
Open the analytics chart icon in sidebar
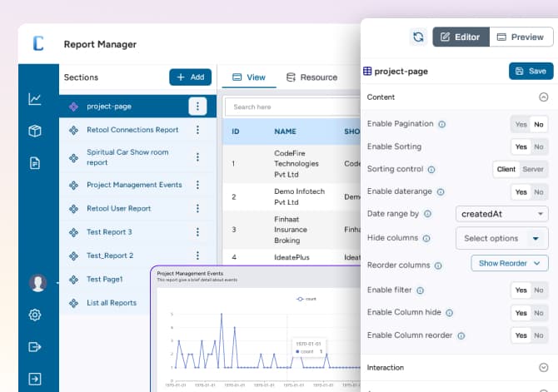point(34,99)
